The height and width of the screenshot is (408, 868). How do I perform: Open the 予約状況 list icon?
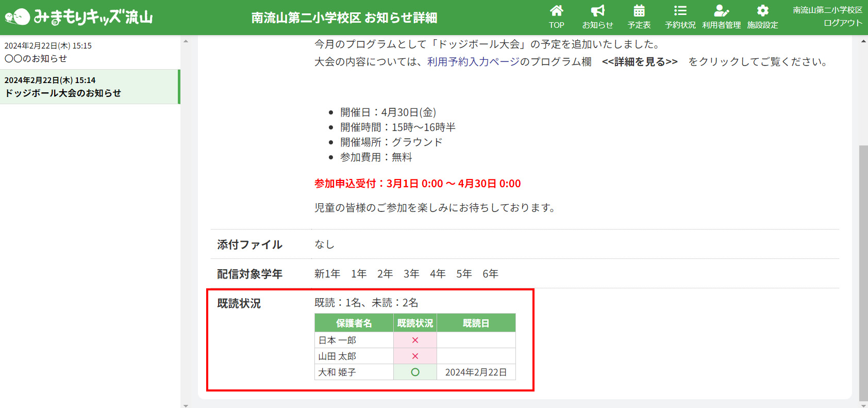[680, 11]
